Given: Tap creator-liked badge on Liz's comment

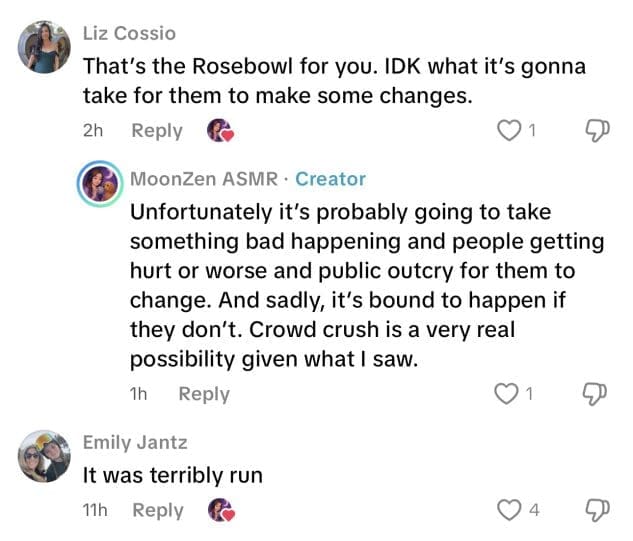Looking at the screenshot, I should click(219, 131).
